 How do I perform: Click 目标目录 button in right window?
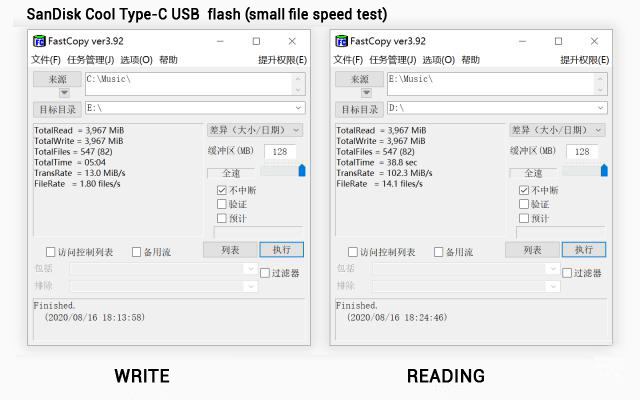click(360, 110)
